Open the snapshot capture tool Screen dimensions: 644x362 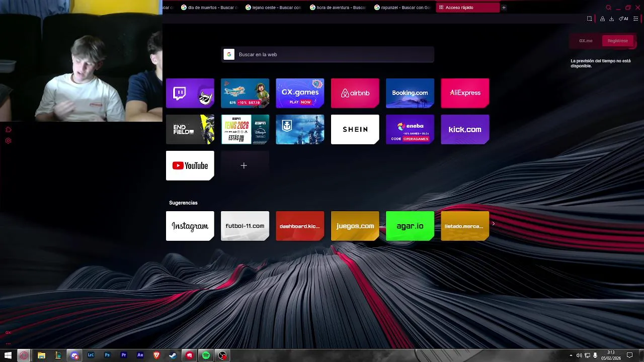coord(589,19)
